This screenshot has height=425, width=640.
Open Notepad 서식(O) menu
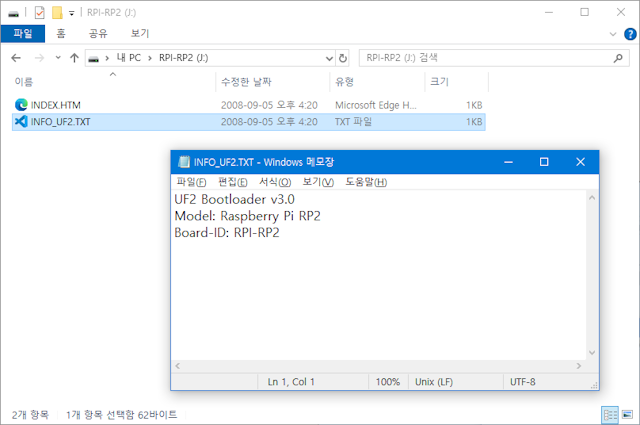click(x=275, y=182)
